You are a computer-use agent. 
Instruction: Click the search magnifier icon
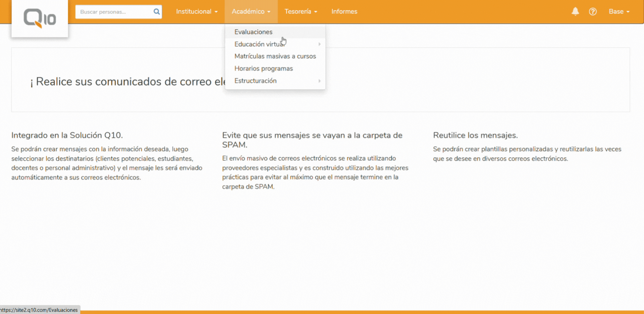click(156, 12)
